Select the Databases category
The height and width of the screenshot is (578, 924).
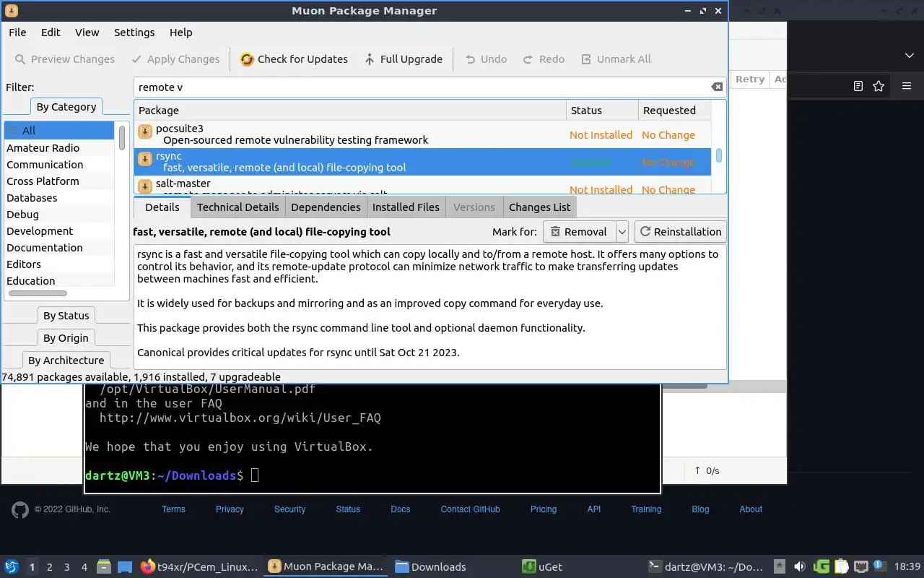pyautogui.click(x=59, y=198)
